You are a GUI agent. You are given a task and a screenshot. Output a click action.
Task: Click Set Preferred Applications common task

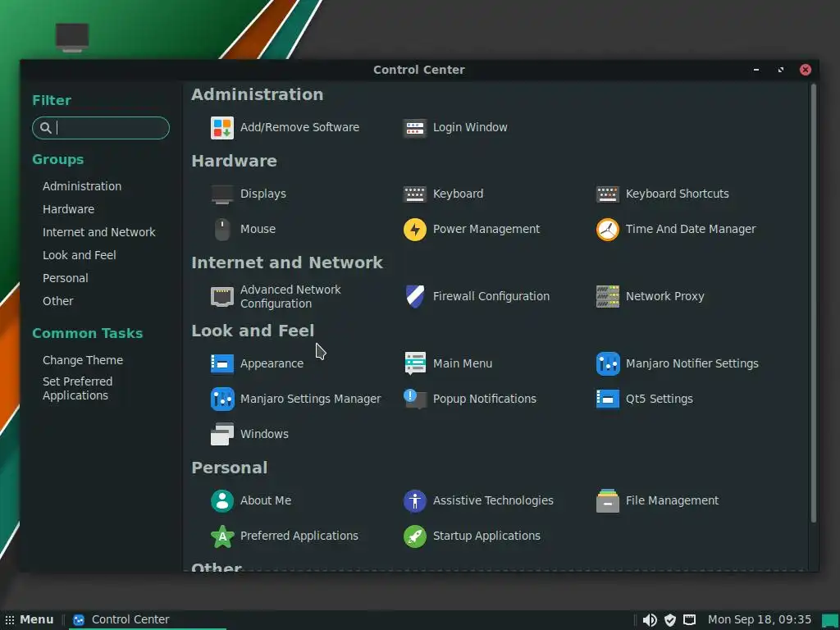(78, 388)
